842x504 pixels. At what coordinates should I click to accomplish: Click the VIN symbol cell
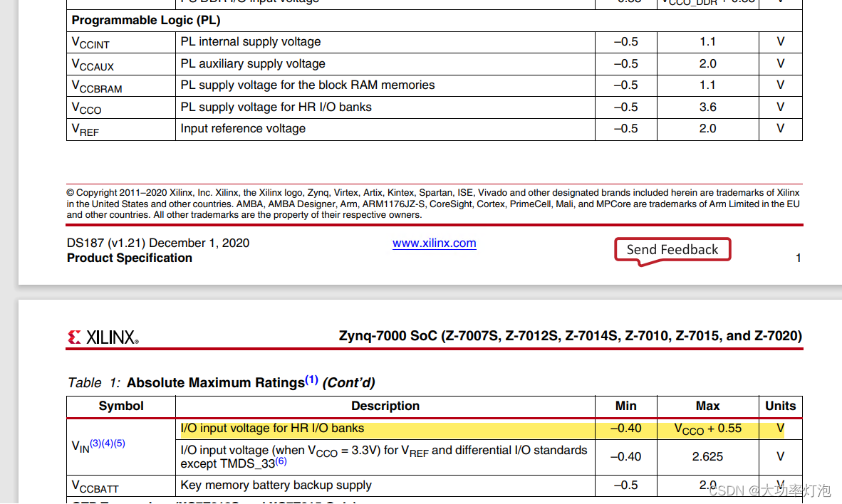(x=121, y=446)
